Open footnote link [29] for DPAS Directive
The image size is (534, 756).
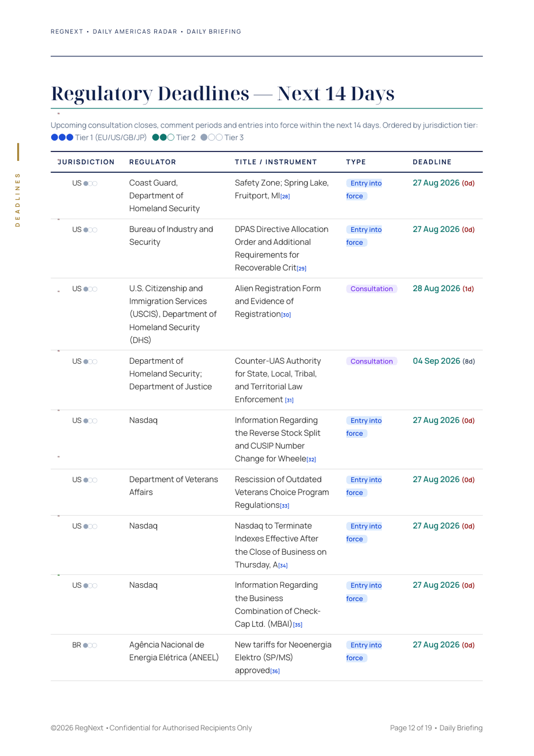click(302, 269)
